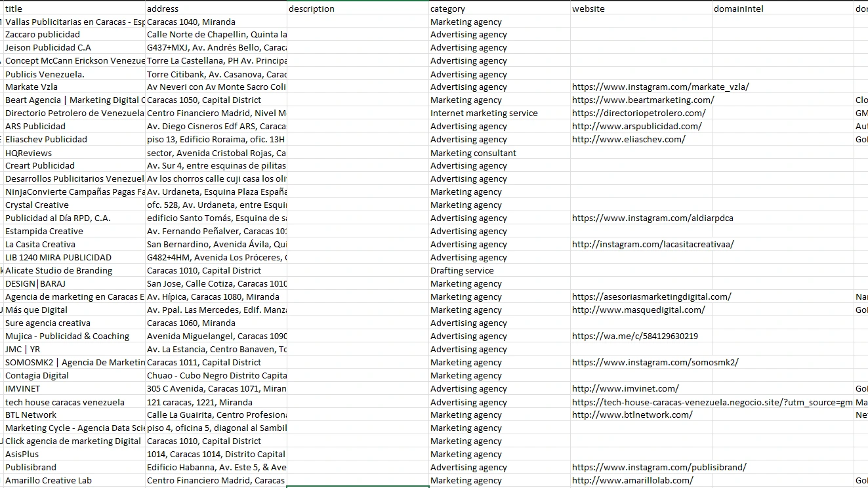This screenshot has width=868, height=488.
Task: Click the 'Marketing consultant' category cell
Action: (x=499, y=153)
